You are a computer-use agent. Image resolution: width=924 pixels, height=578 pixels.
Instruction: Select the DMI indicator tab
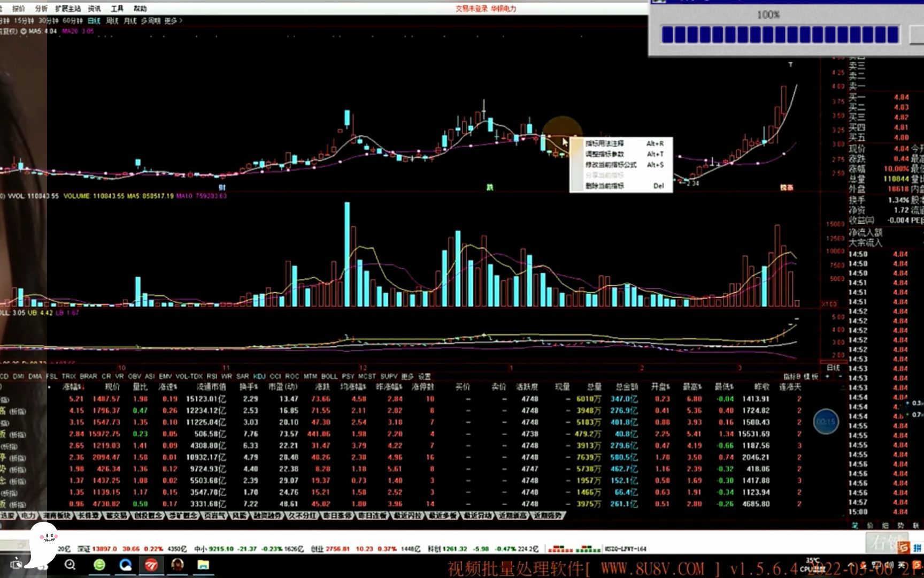click(19, 376)
